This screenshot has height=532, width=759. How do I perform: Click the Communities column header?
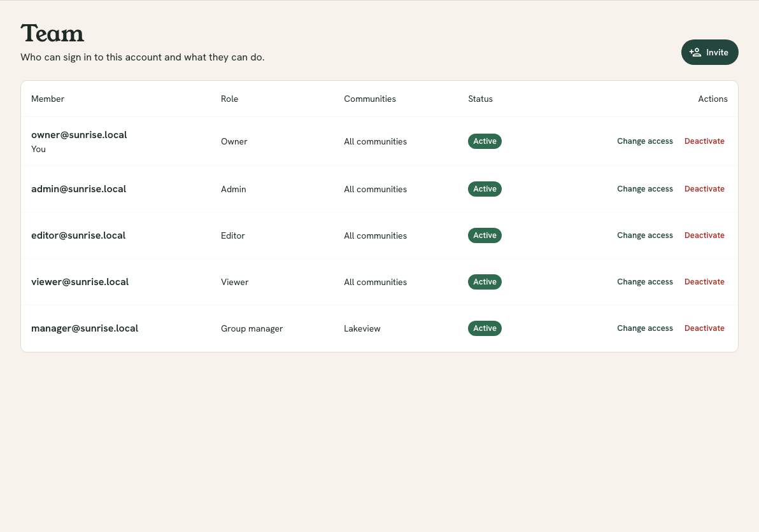(x=370, y=99)
